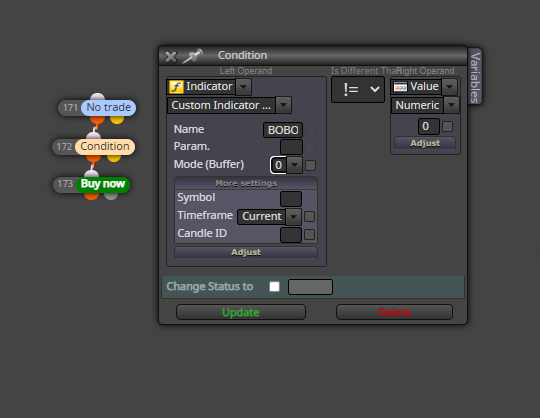The height and width of the screenshot is (418, 540).
Task: Open Custom Indicator dropdown arrow
Action: pyautogui.click(x=283, y=105)
